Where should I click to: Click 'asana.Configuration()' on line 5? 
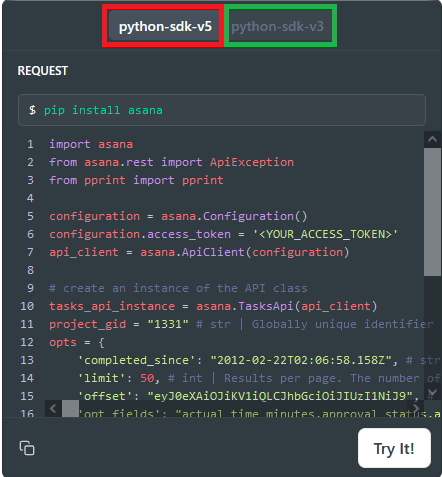[x=234, y=216]
